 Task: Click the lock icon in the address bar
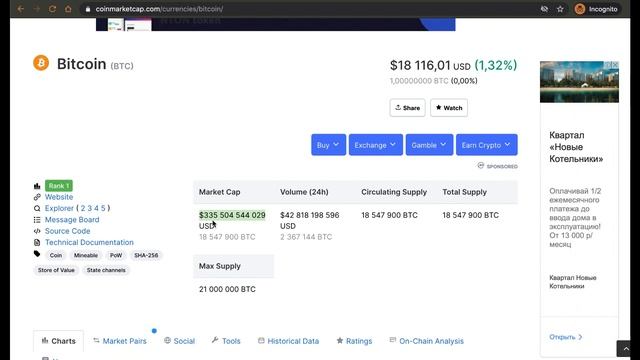click(x=87, y=9)
